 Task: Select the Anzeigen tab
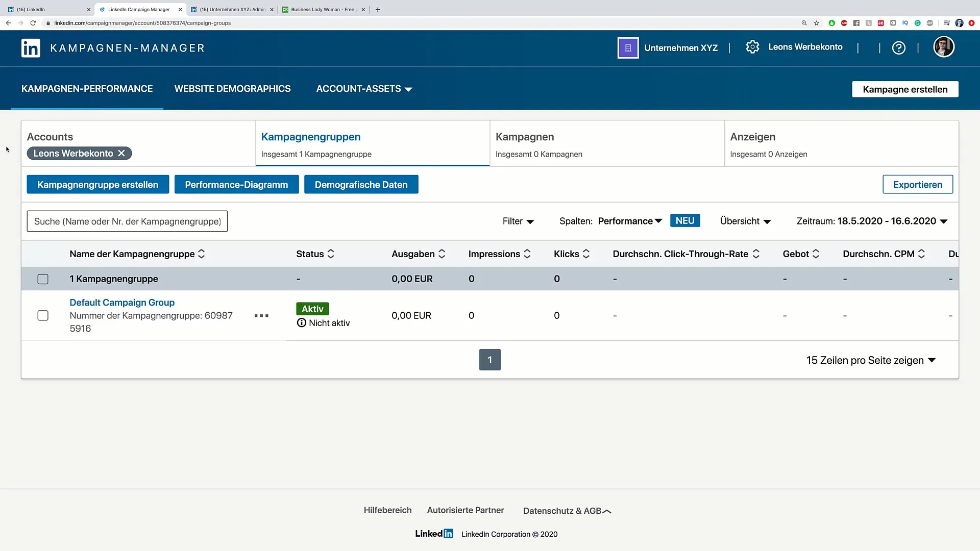coord(841,143)
